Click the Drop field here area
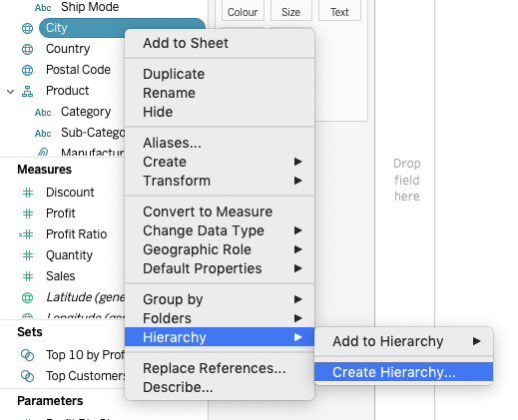The width and height of the screenshot is (518, 420). (406, 180)
